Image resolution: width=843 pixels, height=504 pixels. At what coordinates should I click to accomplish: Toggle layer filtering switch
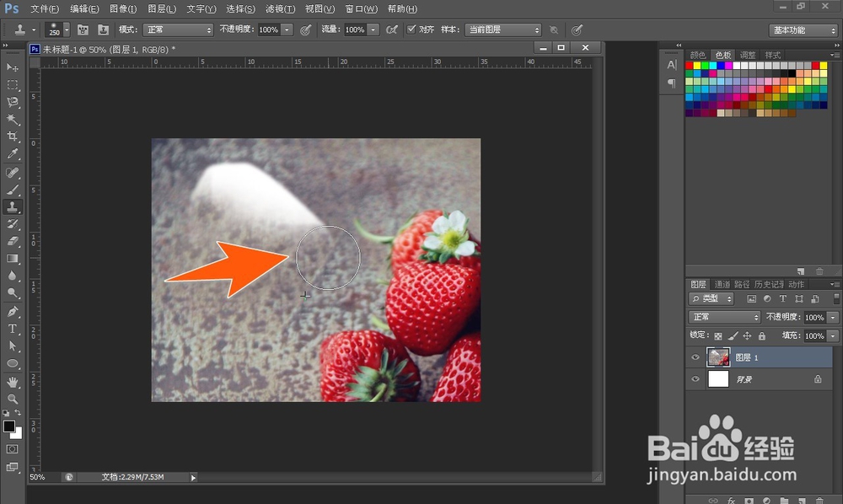pos(836,298)
